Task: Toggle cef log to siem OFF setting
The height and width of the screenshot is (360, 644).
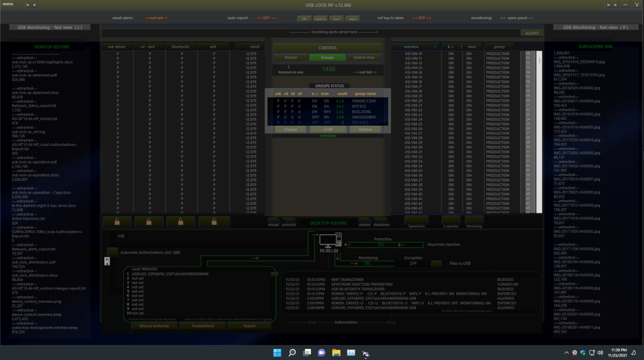Action: [422, 18]
